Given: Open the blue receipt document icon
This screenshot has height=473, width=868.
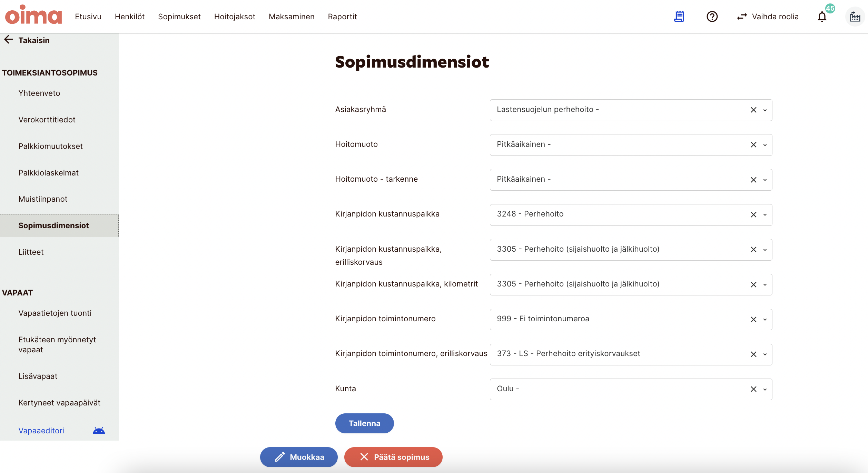Looking at the screenshot, I should pyautogui.click(x=679, y=17).
